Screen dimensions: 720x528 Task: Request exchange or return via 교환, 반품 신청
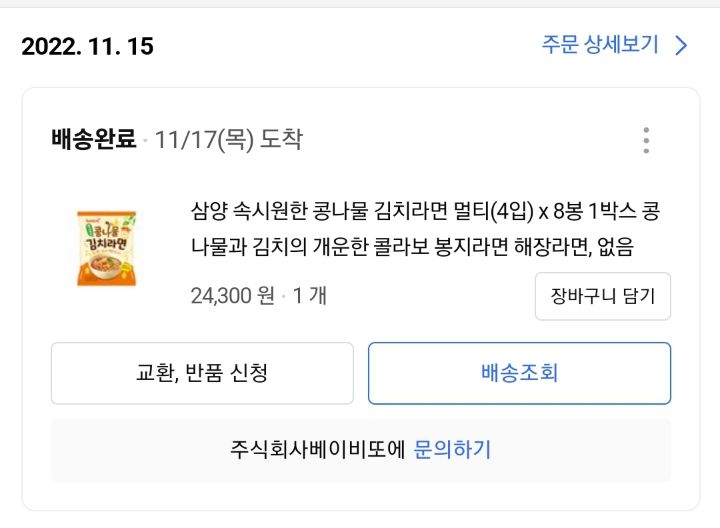(202, 373)
